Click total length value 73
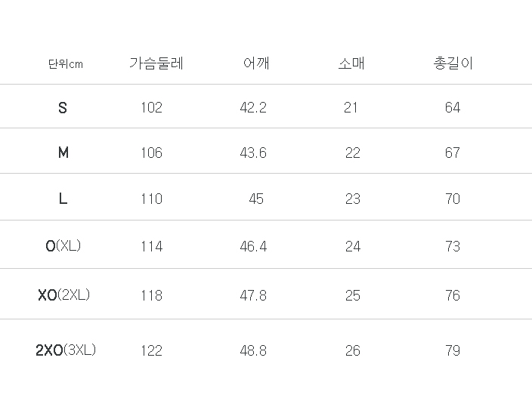Viewport: 532px width, 404px height. [x=453, y=247]
